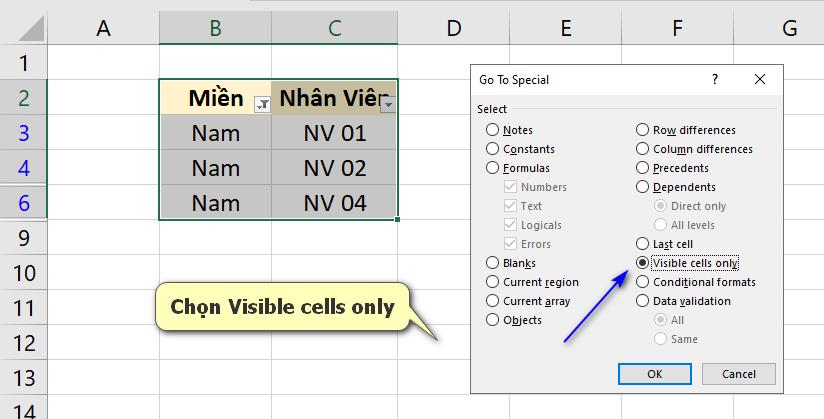824x419 pixels.
Task: Click the dialog help question mark
Action: pos(715,79)
